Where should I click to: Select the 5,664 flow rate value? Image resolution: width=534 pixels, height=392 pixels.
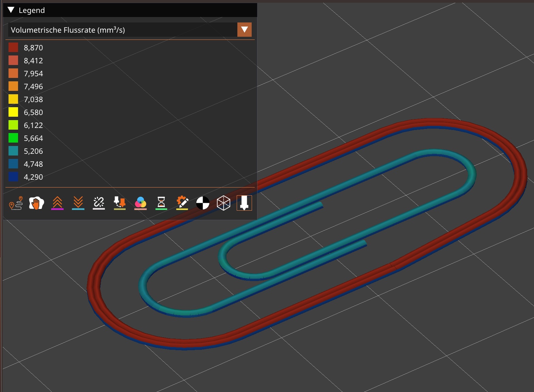[x=33, y=138]
